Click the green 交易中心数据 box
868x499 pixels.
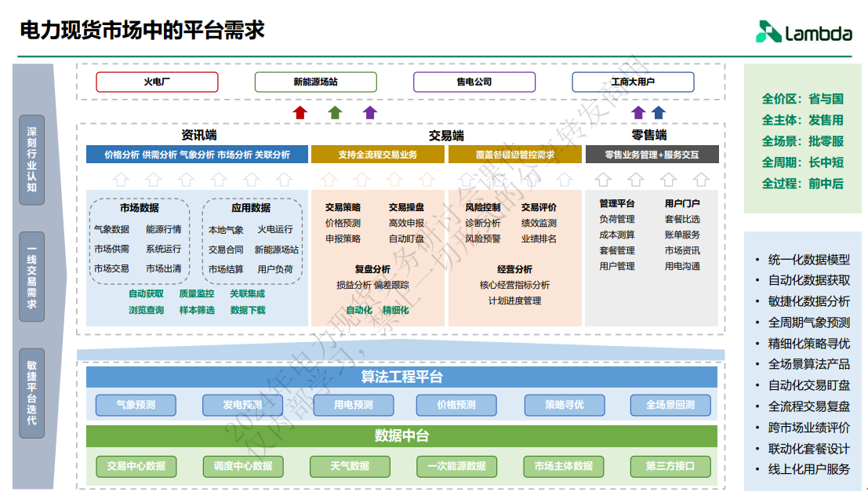point(136,466)
